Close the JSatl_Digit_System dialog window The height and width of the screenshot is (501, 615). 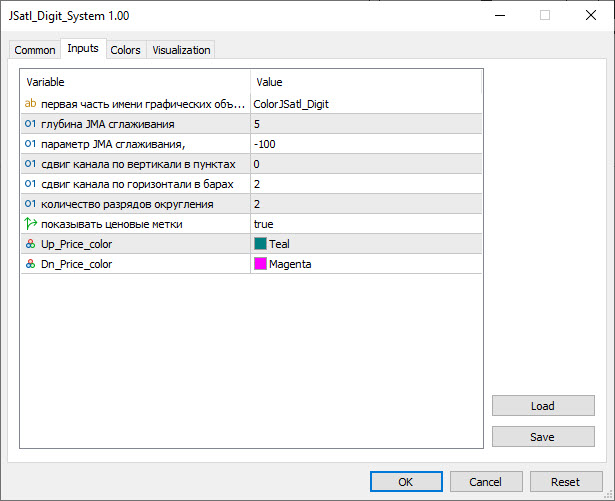[x=591, y=15]
